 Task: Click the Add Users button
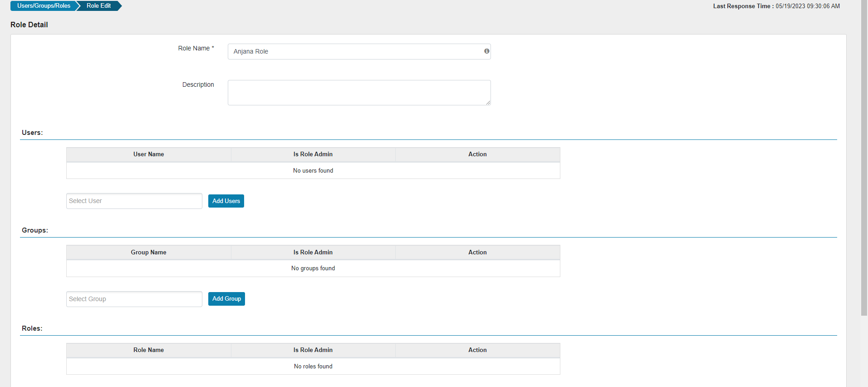(x=226, y=201)
